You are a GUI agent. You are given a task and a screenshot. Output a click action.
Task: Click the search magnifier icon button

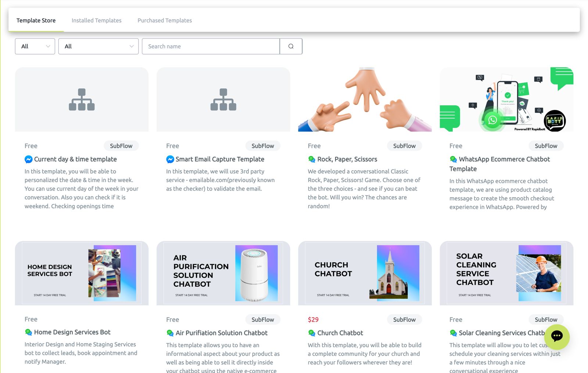click(x=291, y=46)
